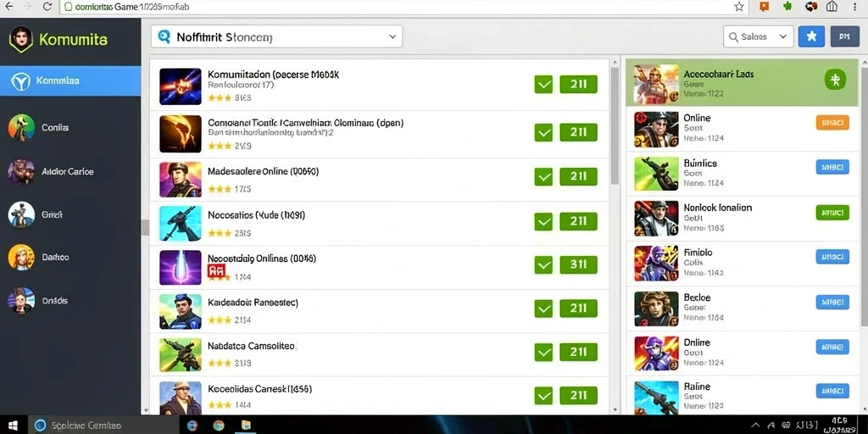Open the Konmniaa sidebar tab
The image size is (868, 434).
70,81
